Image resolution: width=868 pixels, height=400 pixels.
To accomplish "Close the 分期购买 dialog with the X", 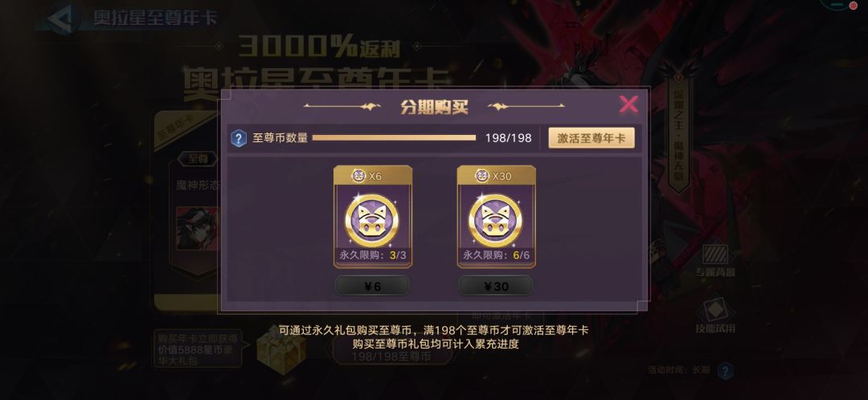I will click(628, 104).
